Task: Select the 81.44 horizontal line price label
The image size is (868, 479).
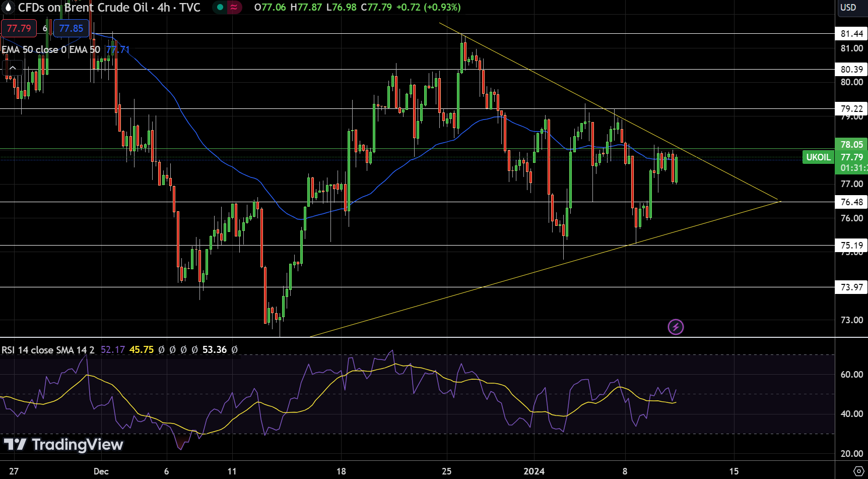Action: (x=851, y=34)
